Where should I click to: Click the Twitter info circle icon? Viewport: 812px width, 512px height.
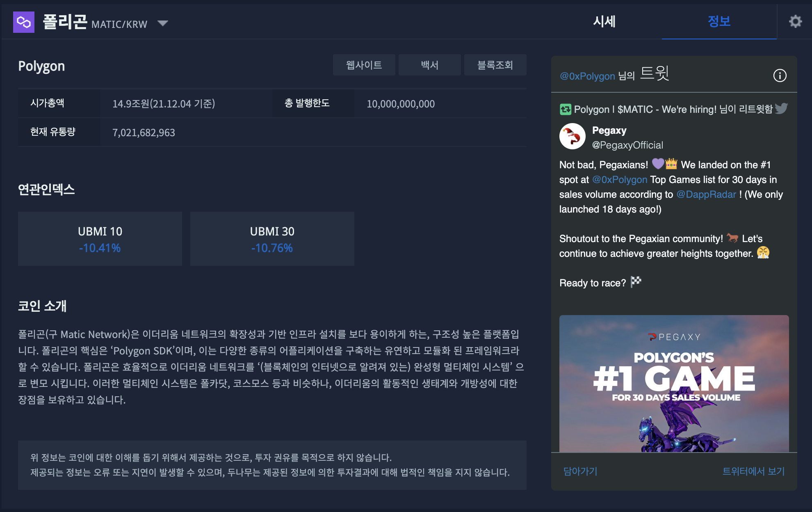[x=780, y=75]
